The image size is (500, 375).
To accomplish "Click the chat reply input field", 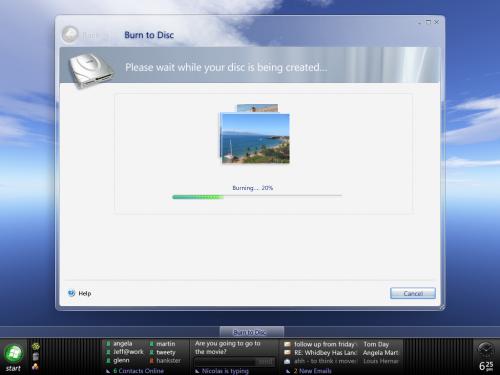I will [x=225, y=362].
